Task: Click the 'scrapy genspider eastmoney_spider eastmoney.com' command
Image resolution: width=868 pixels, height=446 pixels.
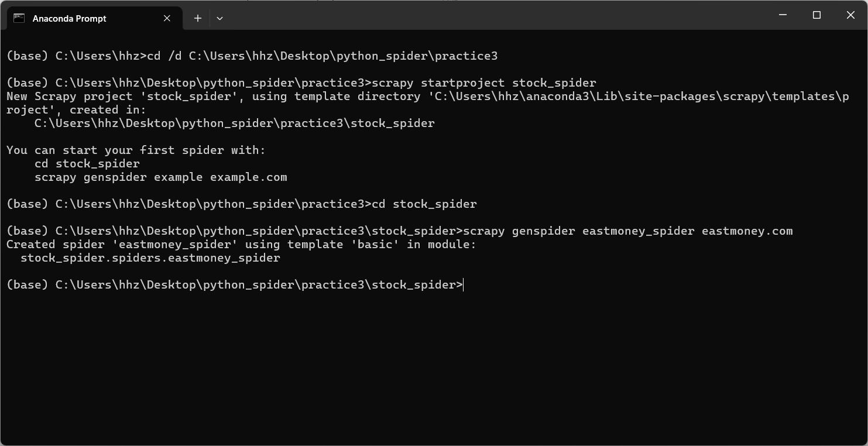Action: (x=628, y=231)
